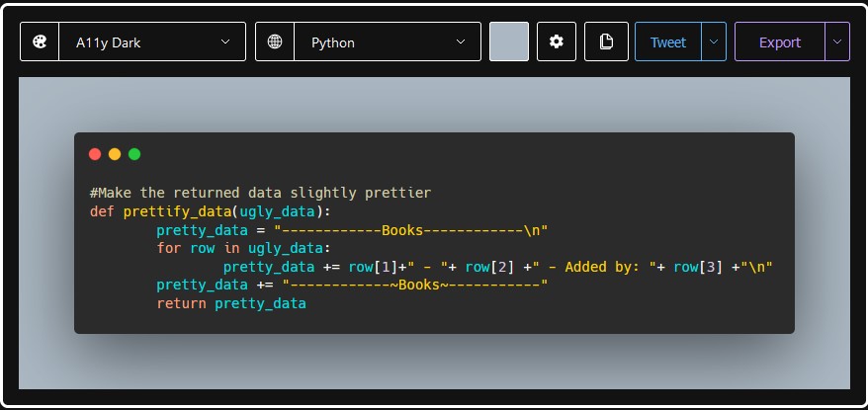The width and height of the screenshot is (868, 410).
Task: Click the copy to clipboard icon
Action: (x=606, y=41)
